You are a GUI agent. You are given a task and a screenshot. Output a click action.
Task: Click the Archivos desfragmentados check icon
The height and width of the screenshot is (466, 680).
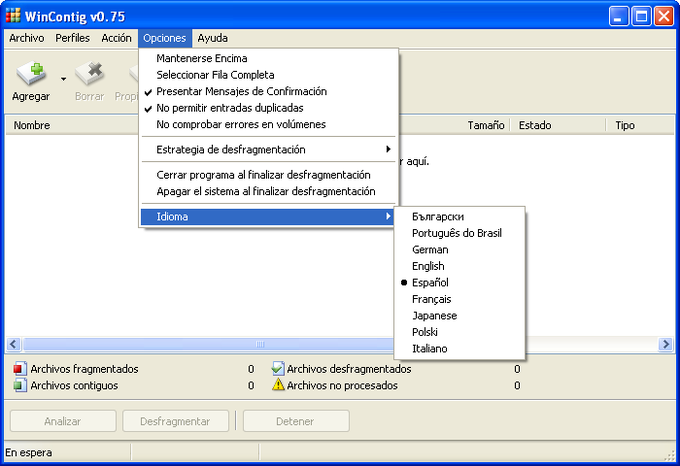tap(278, 369)
